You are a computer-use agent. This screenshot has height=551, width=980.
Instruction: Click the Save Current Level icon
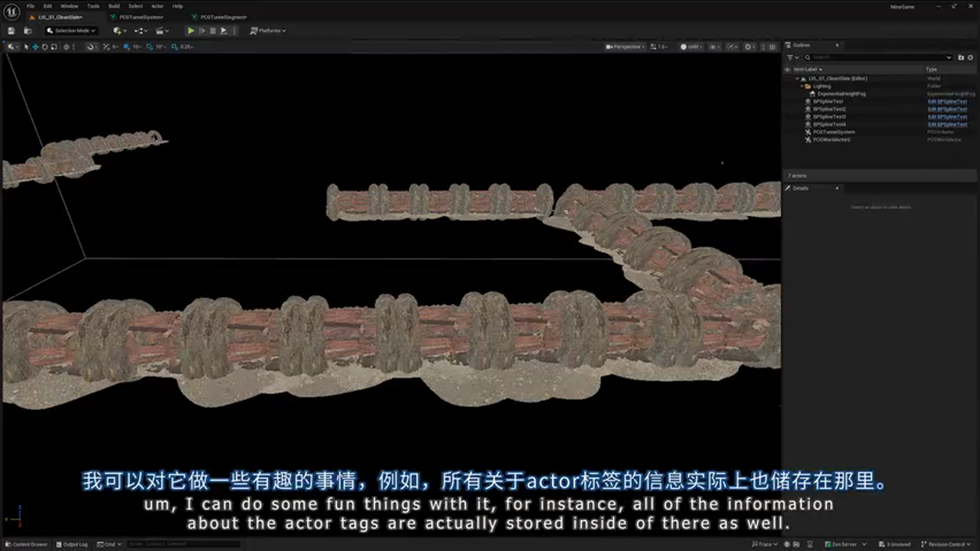11,31
